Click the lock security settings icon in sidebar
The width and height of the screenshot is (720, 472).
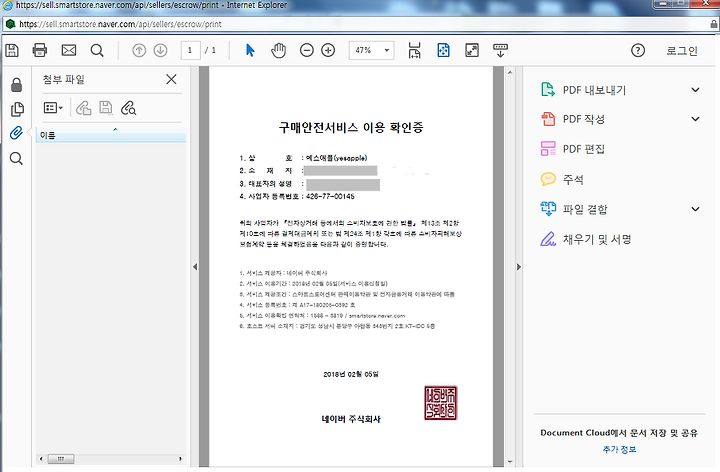pyautogui.click(x=17, y=85)
